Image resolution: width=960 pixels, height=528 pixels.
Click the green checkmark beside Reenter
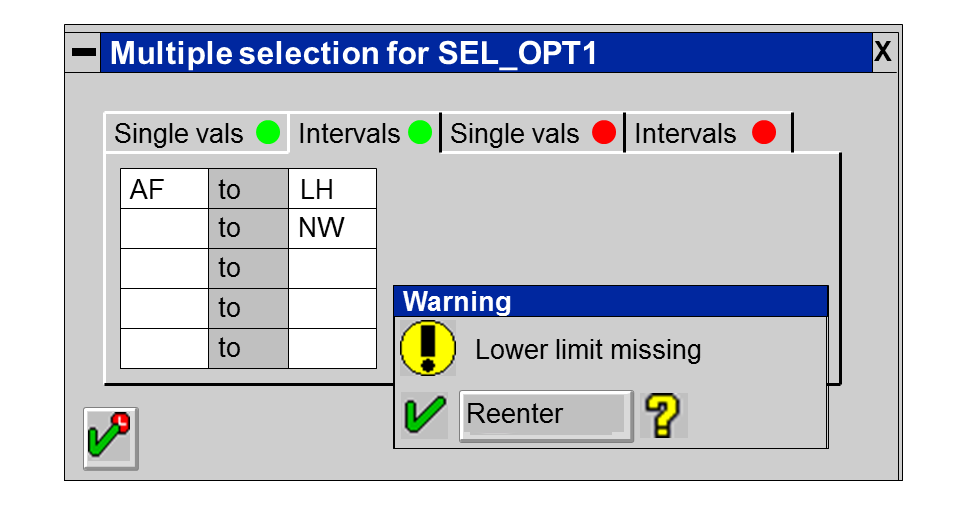click(426, 415)
